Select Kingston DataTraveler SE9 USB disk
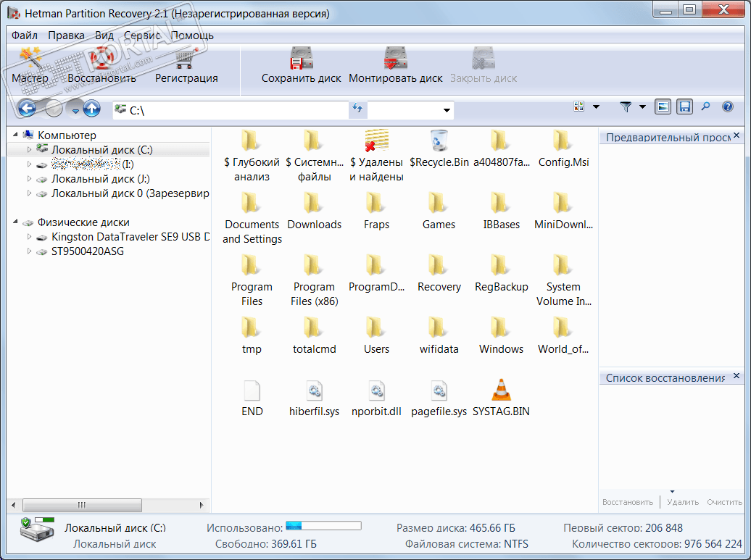Screen dimensions: 751x560 tap(123, 237)
